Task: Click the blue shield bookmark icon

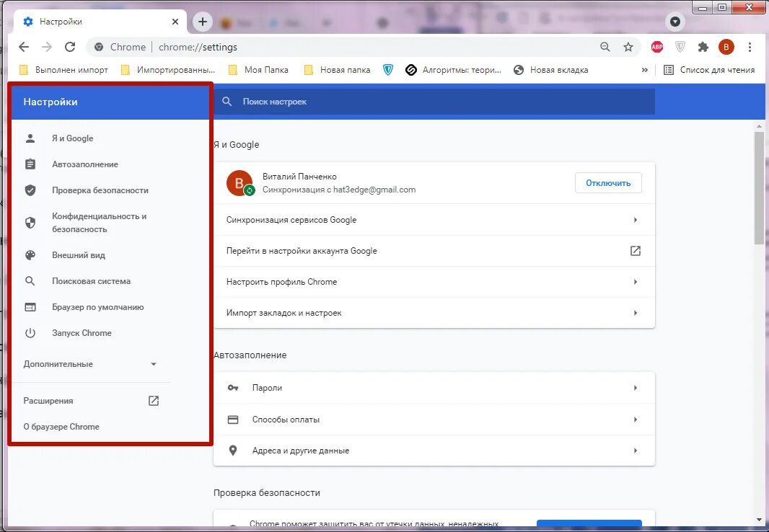Action: click(388, 70)
